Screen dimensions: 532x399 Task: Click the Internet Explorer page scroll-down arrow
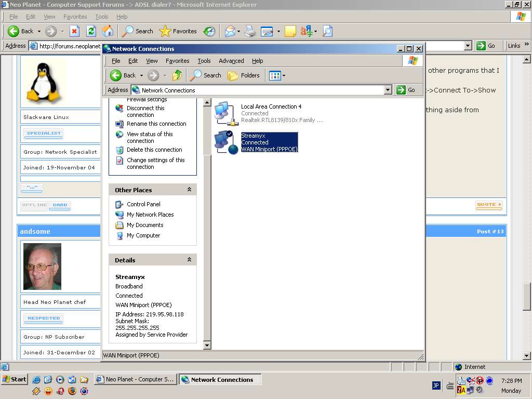(527, 356)
